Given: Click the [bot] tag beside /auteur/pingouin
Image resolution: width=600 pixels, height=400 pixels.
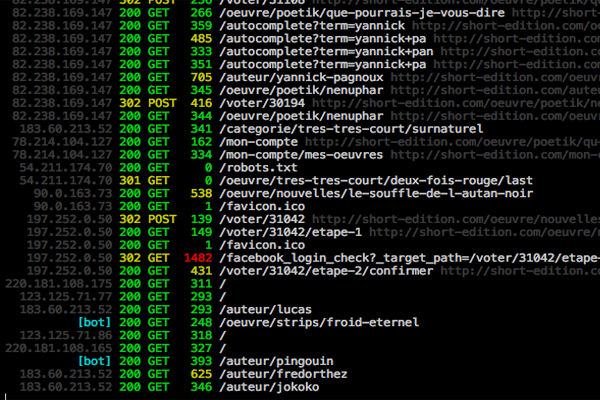Looking at the screenshot, I should (94, 361).
